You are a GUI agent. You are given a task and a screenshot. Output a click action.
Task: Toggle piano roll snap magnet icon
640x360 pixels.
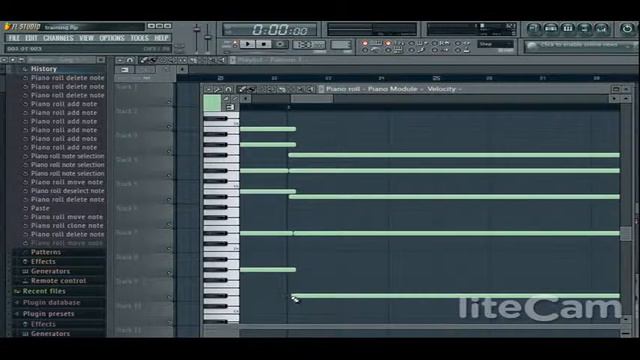click(x=229, y=89)
